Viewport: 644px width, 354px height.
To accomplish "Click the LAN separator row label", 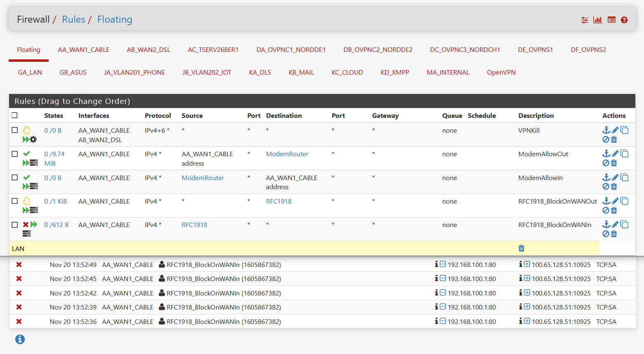I will [18, 249].
